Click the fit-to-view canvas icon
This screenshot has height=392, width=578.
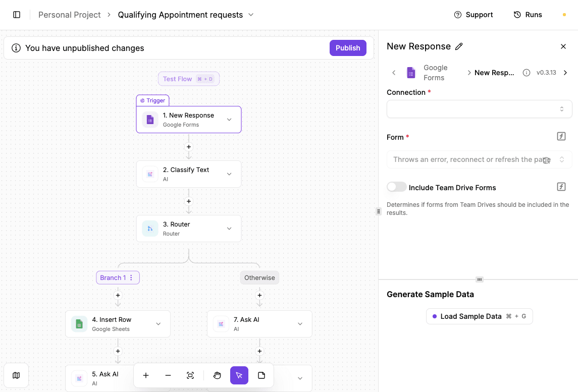(190, 375)
